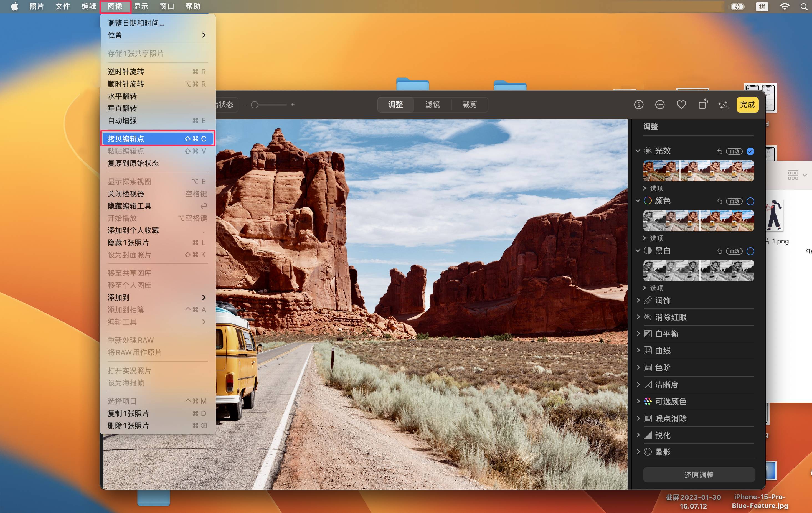Screen dimensions: 812x513
Task: Open Spotlight search in menu bar
Action: click(804, 6)
